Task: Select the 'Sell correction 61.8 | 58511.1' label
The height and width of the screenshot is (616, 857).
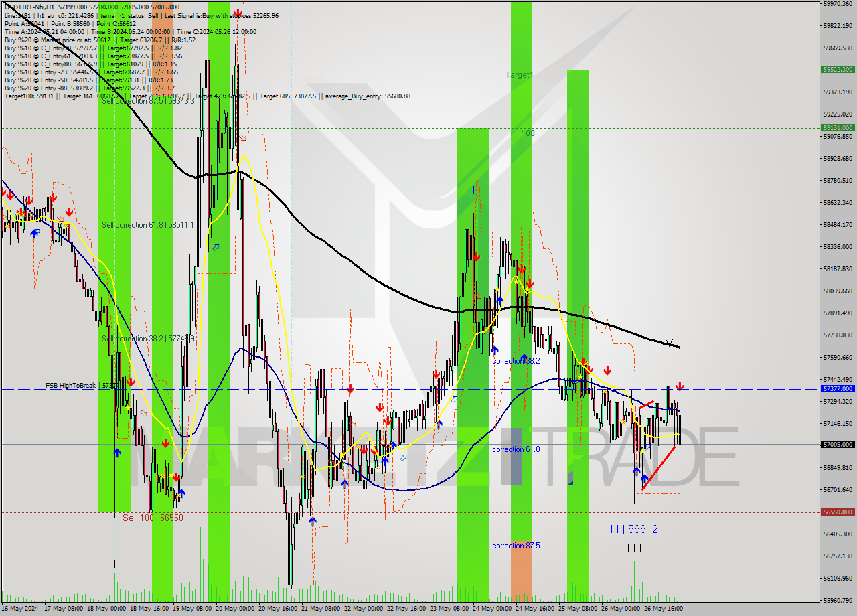Action: coord(147,225)
